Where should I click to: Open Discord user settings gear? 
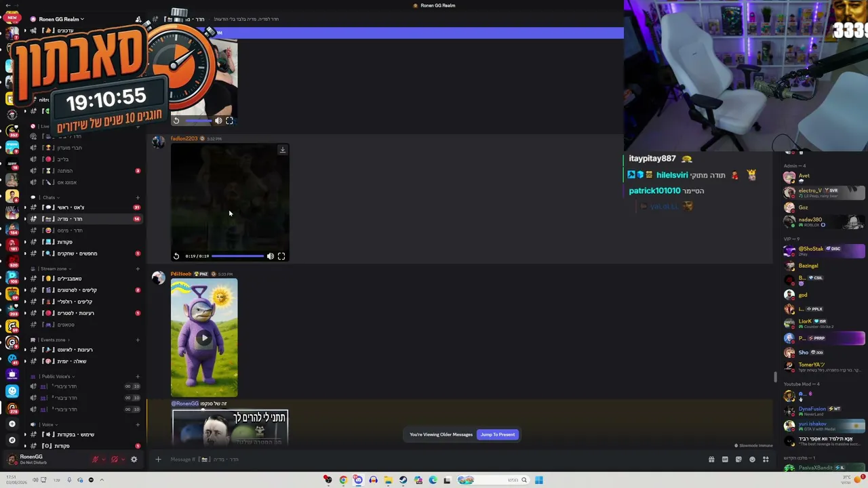click(134, 460)
